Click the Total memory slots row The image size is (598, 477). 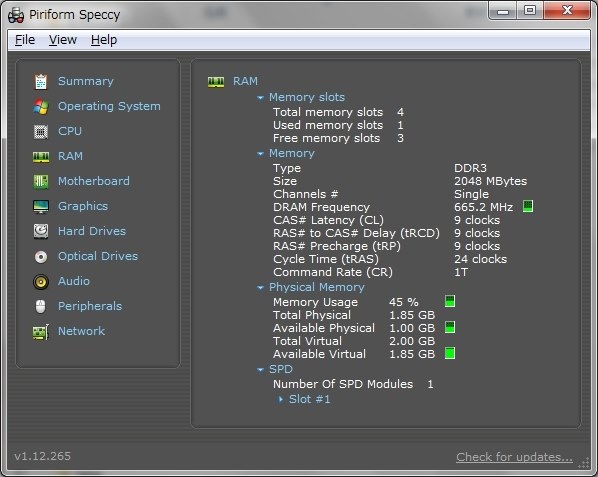click(338, 112)
